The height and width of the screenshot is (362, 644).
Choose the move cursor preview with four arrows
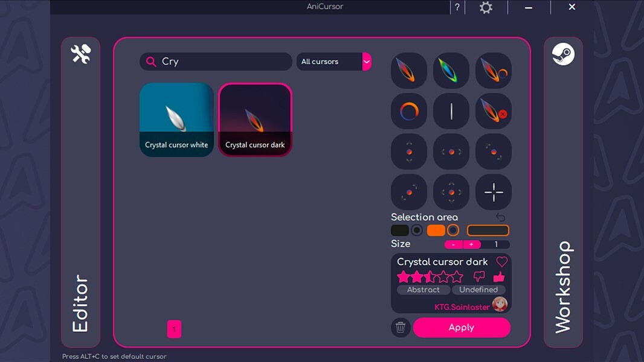(451, 192)
